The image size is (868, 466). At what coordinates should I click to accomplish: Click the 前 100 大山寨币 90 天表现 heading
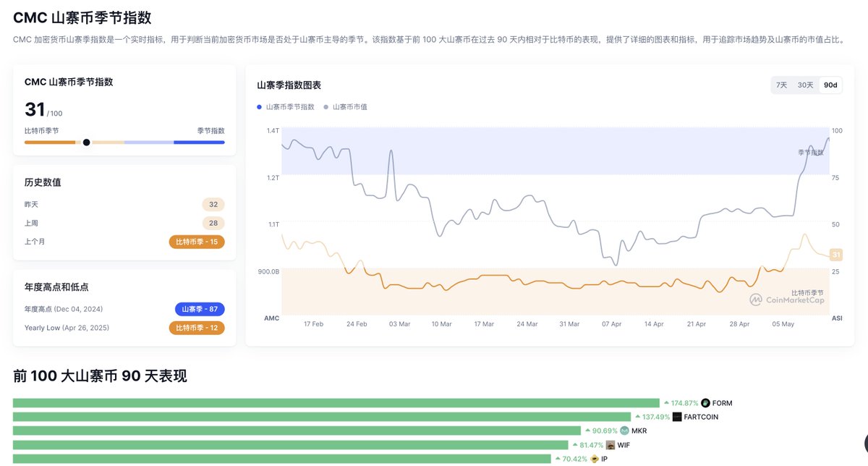(100, 376)
